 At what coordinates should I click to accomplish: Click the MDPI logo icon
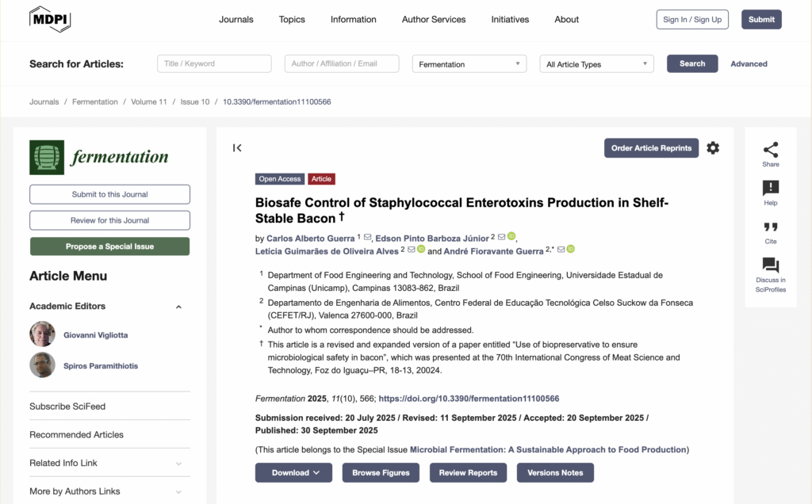(x=50, y=19)
